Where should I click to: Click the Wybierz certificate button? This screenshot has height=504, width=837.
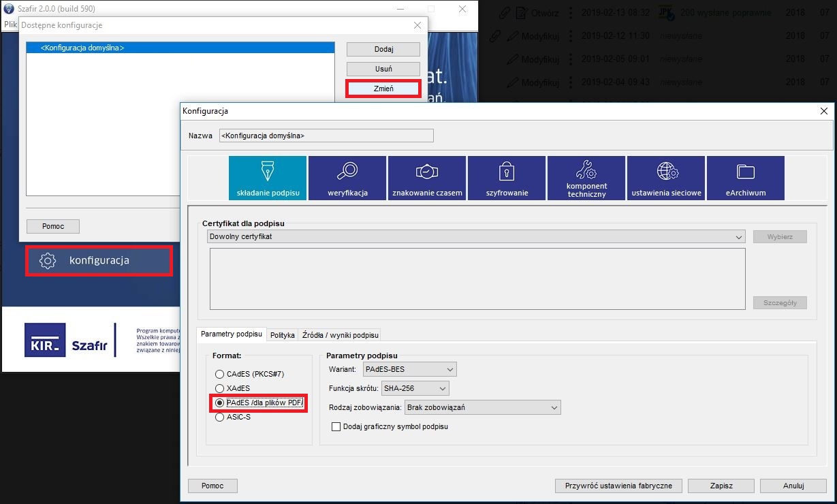[x=780, y=236]
